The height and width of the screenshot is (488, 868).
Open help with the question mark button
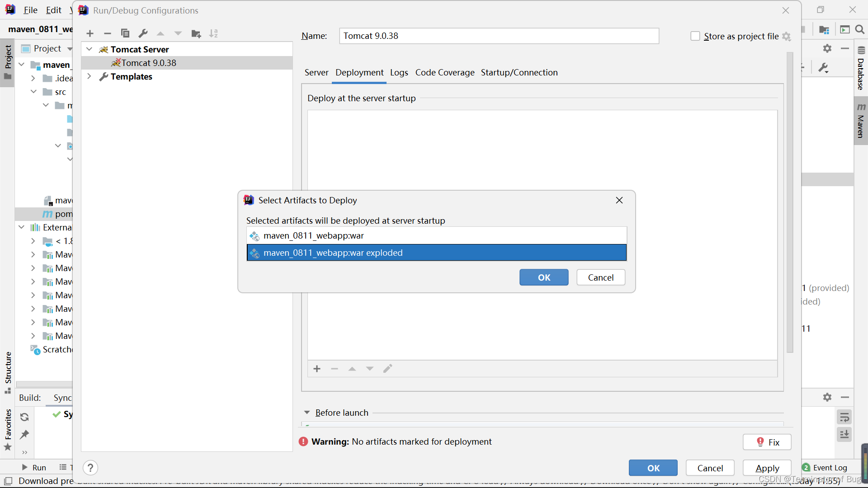90,468
